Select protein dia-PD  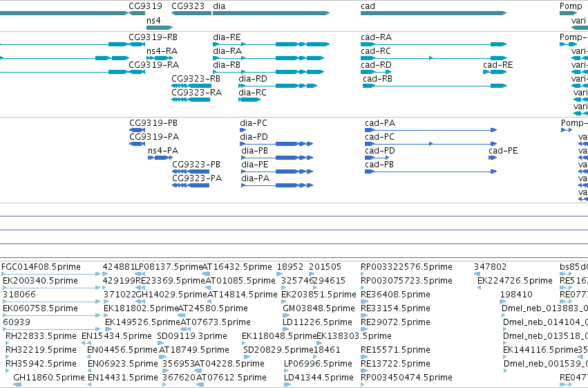coord(276,144)
